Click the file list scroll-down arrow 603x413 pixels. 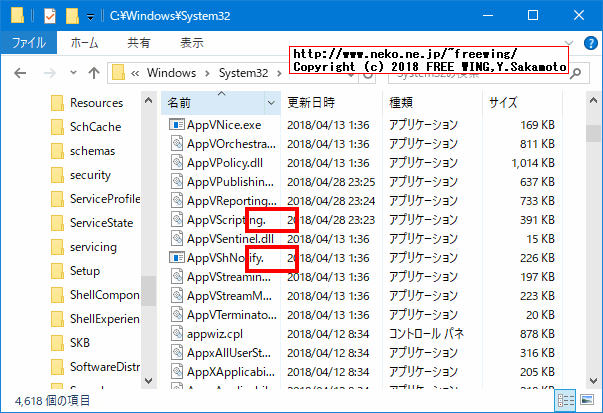(x=593, y=381)
